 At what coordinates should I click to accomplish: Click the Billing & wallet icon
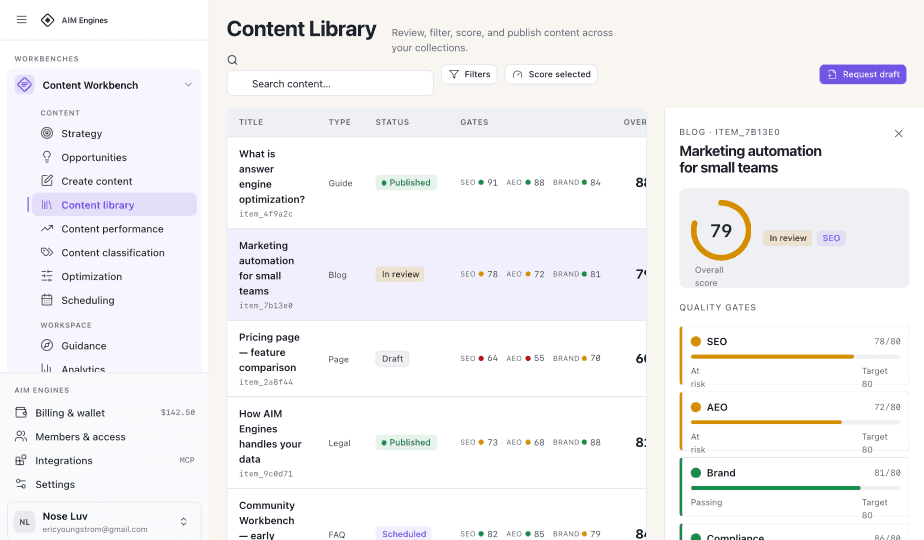point(21,413)
